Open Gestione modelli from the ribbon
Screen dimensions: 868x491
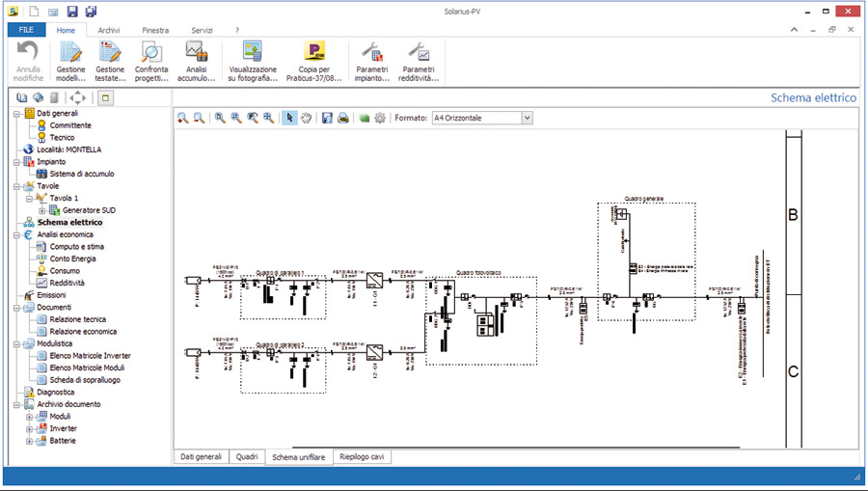pyautogui.click(x=70, y=62)
